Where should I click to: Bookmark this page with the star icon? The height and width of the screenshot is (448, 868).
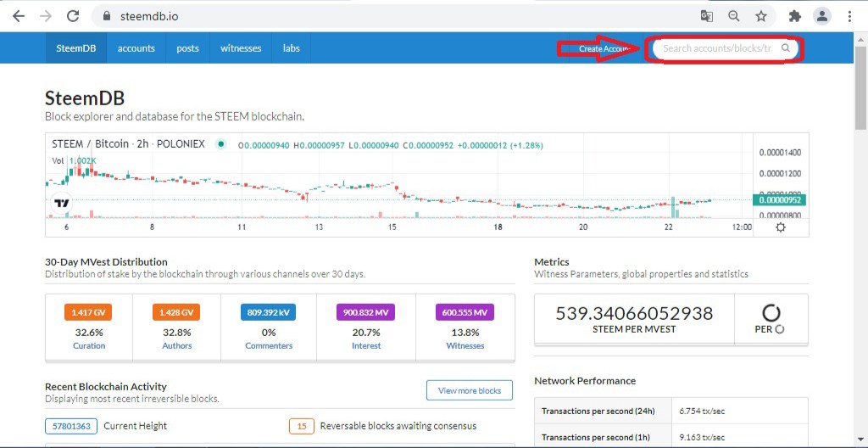[761, 16]
